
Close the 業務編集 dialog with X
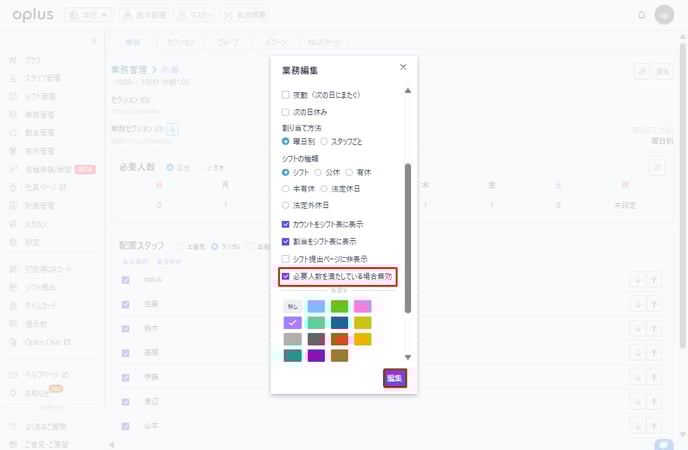[403, 67]
